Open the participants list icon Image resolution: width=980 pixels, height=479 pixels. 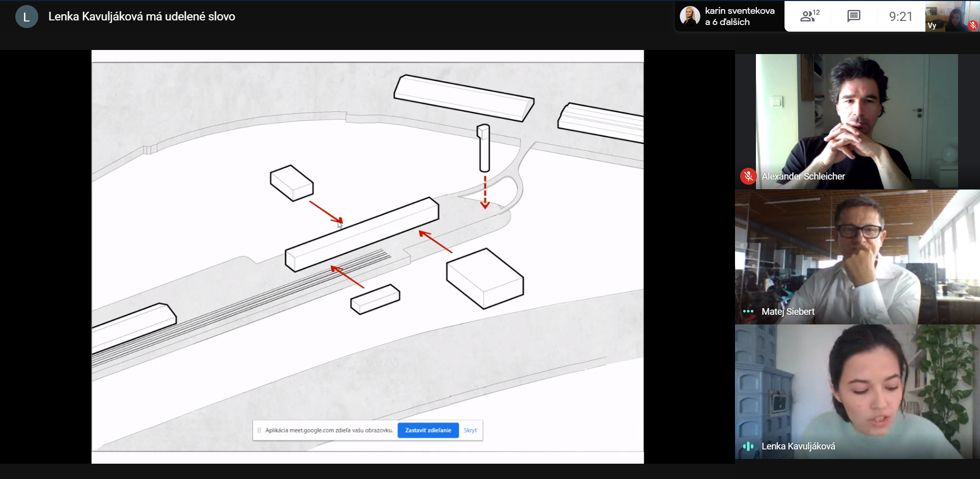pos(810,16)
